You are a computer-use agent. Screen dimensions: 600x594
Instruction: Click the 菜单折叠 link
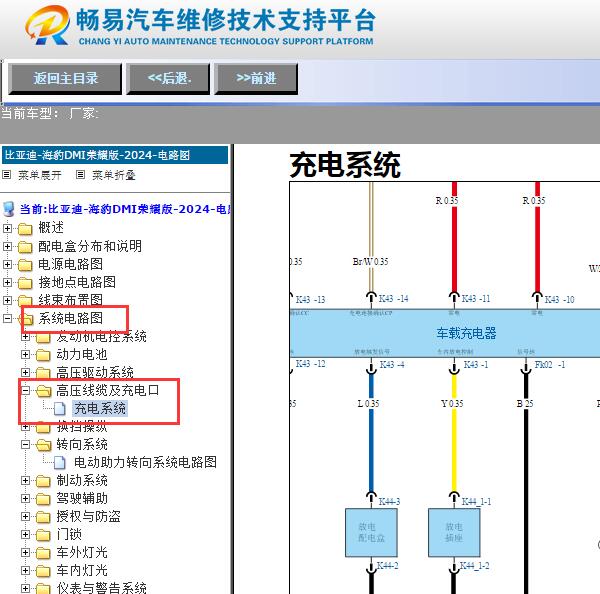coord(114,175)
